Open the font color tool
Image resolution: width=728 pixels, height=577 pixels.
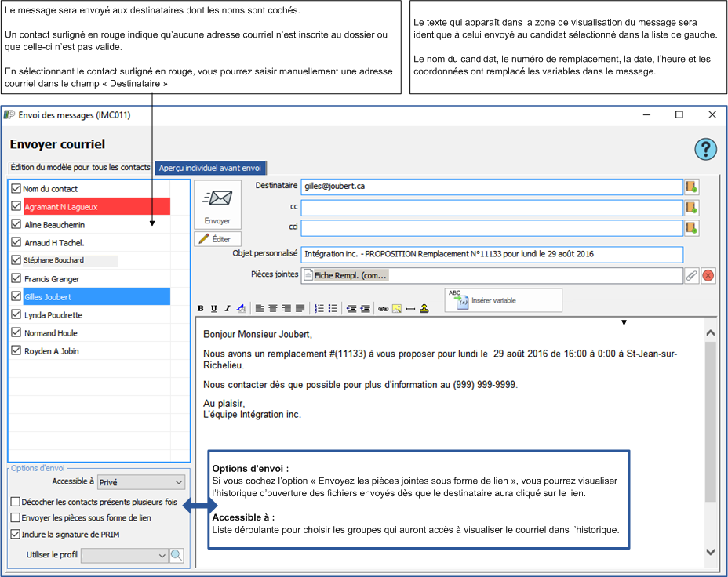point(241,308)
